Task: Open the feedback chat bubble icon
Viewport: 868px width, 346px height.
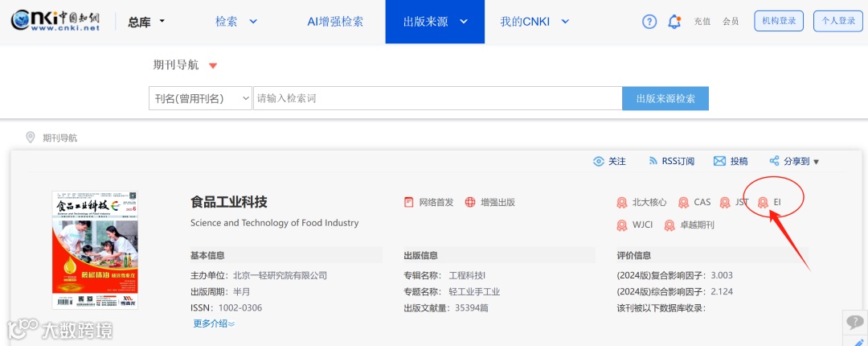Action: (855, 322)
